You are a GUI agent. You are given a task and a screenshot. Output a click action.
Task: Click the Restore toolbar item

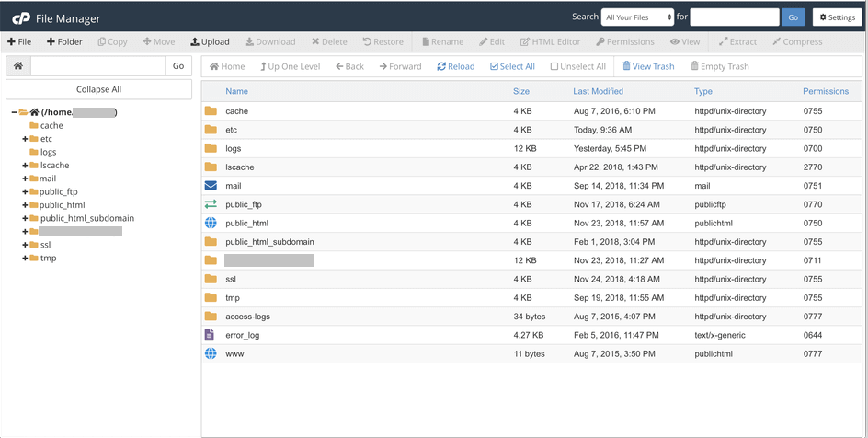(383, 41)
